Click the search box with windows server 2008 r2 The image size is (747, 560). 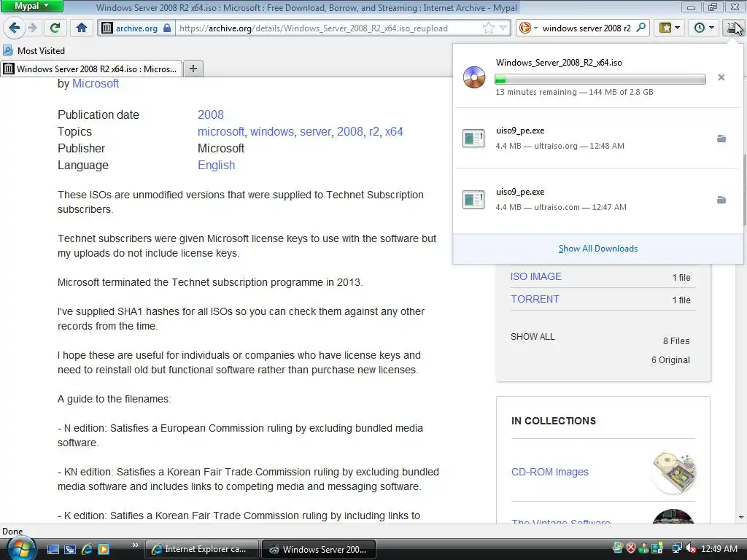(587, 28)
